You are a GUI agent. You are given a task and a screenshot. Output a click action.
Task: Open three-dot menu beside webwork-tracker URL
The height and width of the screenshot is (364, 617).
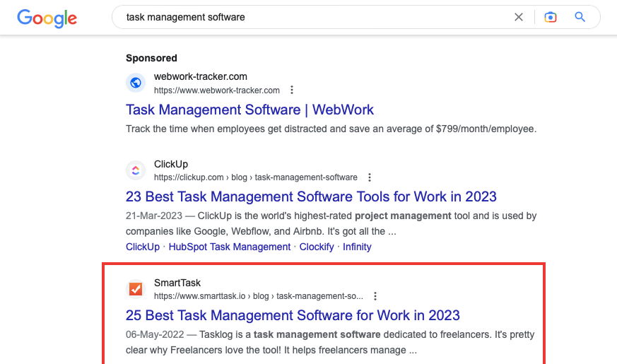[292, 90]
